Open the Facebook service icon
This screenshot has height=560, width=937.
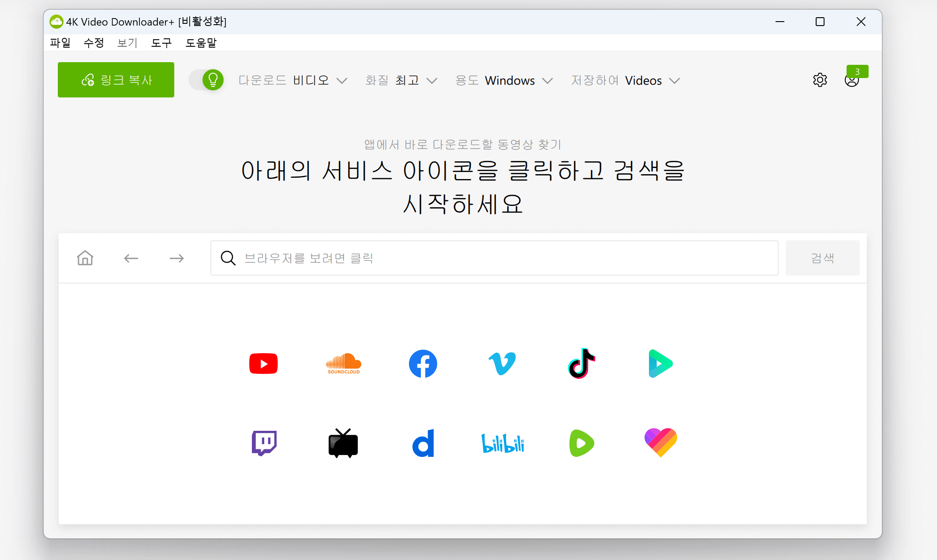pos(423,364)
